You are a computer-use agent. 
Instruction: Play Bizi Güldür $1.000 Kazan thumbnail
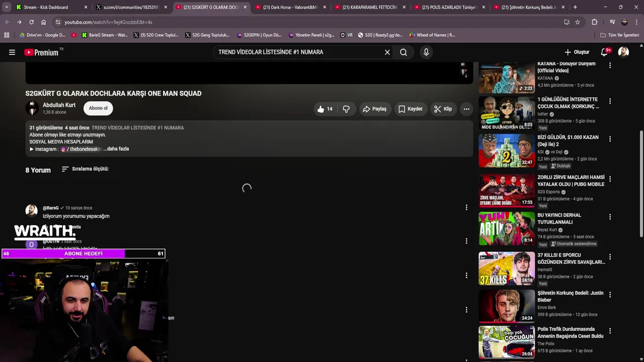[507, 150]
